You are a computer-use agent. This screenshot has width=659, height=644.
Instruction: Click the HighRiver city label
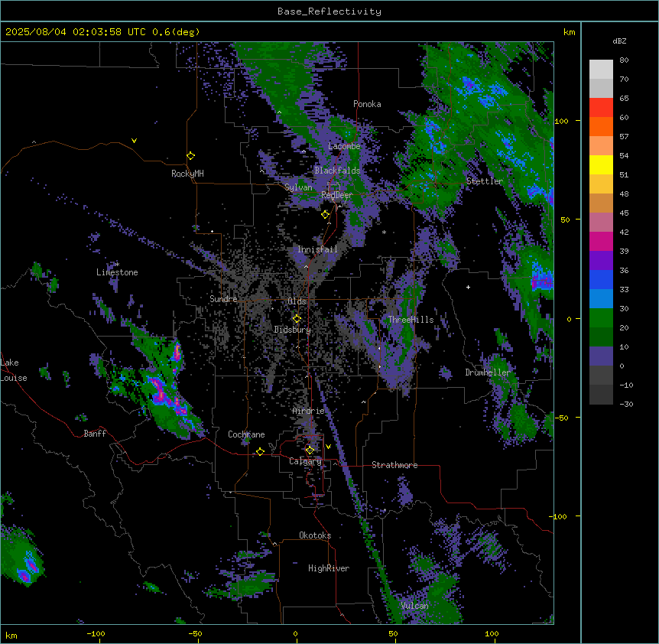tap(329, 568)
